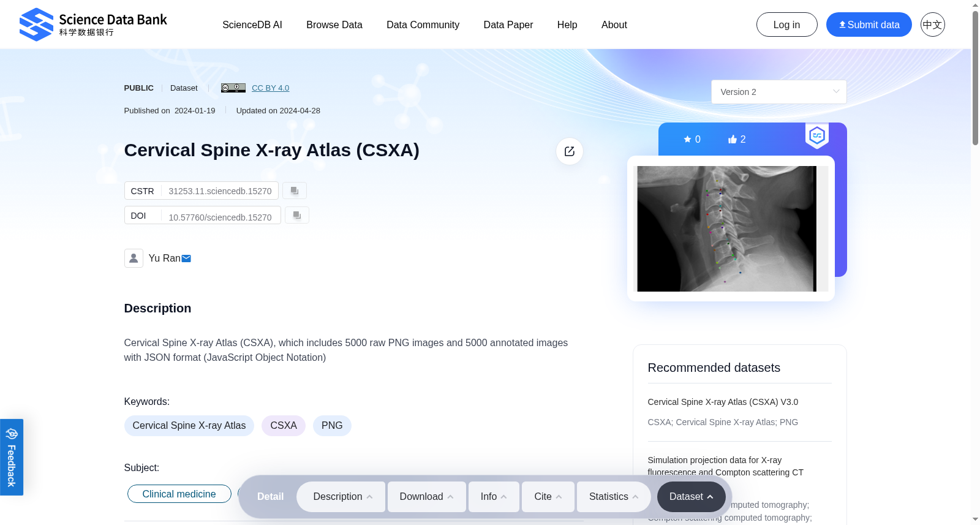
Task: Click Yu Ran's author avatar icon
Action: 134,259
